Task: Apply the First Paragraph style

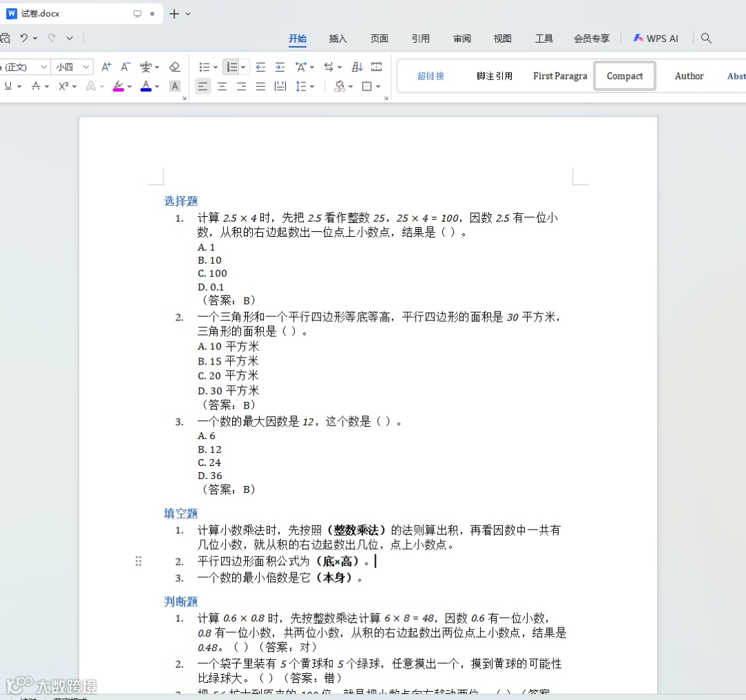Action: (x=560, y=76)
